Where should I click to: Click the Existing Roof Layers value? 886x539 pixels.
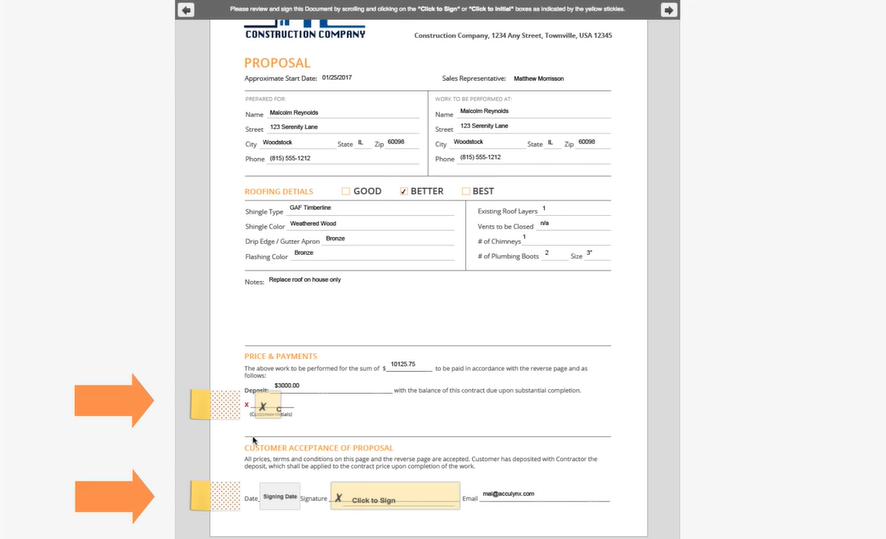(x=544, y=208)
